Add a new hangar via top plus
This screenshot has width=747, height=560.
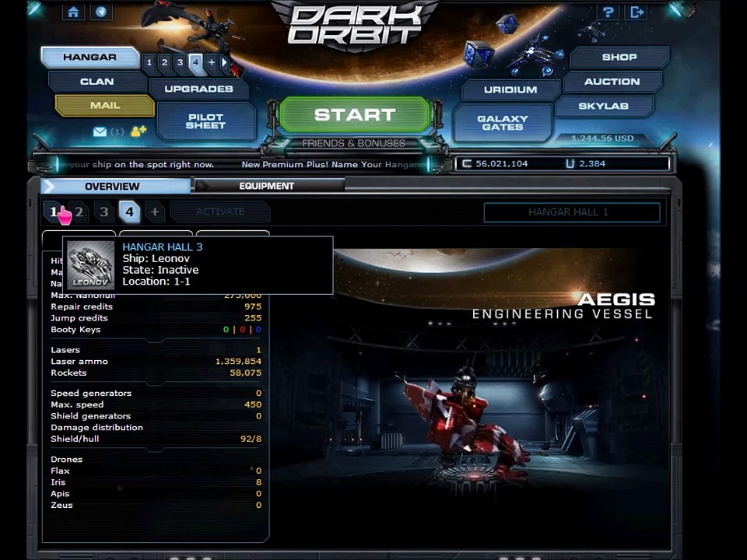[212, 62]
